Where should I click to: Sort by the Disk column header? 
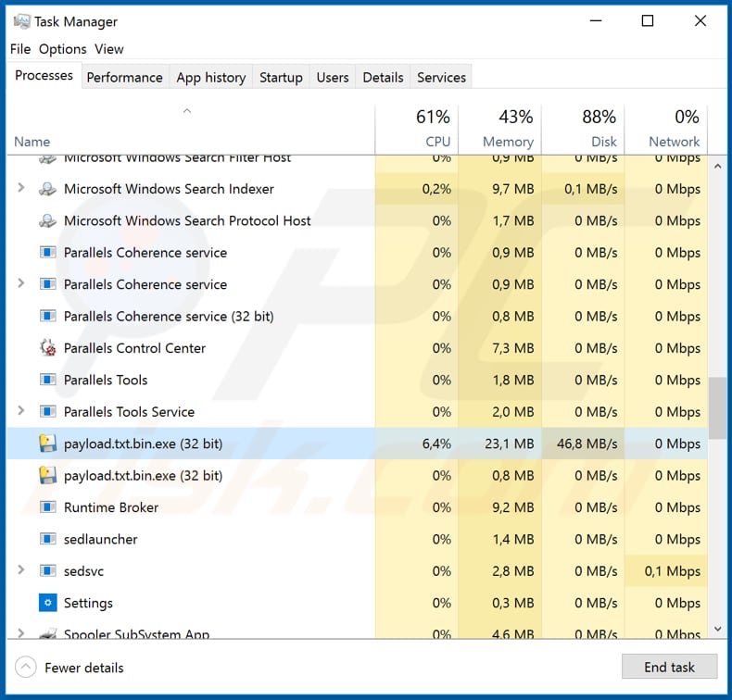coord(583,130)
